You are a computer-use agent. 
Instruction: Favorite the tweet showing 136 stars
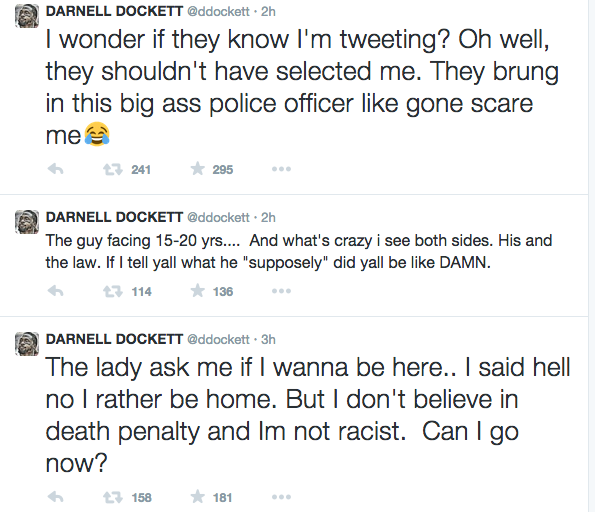197,291
